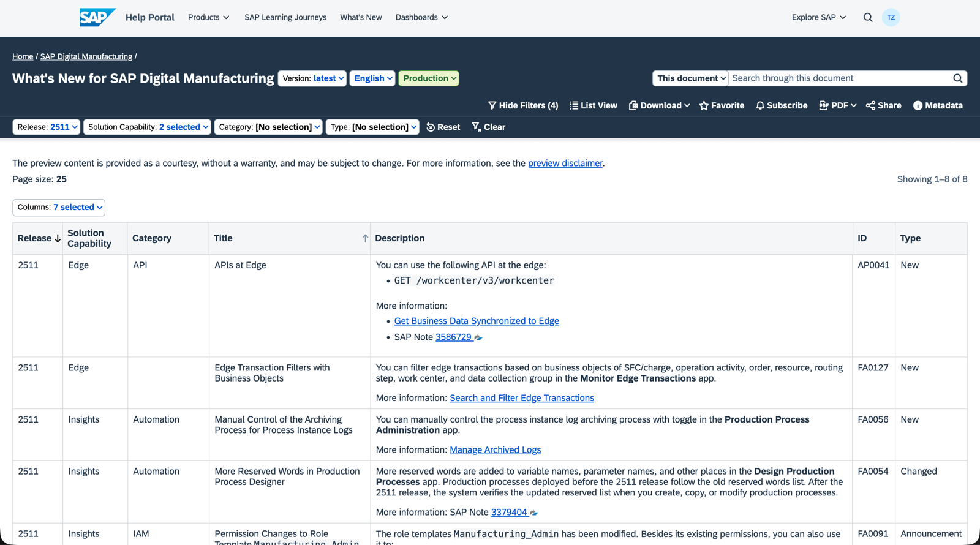
Task: Sort by Release column arrow
Action: pos(58,238)
